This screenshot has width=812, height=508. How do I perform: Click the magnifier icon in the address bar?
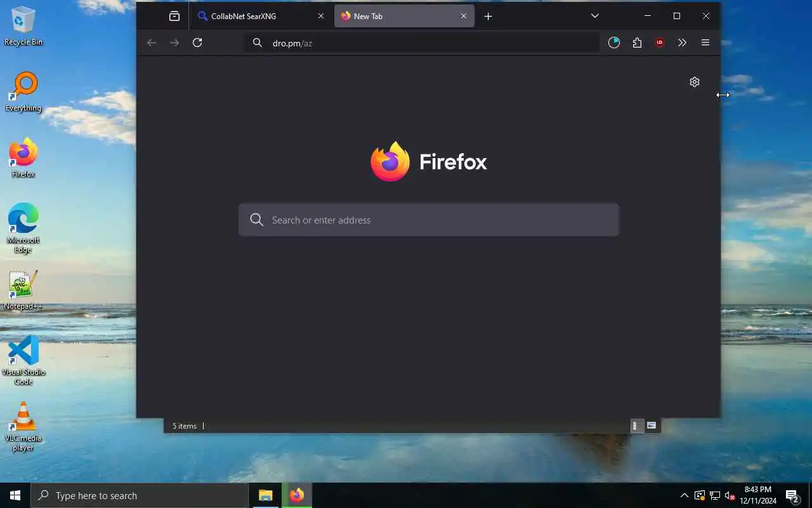[257, 43]
